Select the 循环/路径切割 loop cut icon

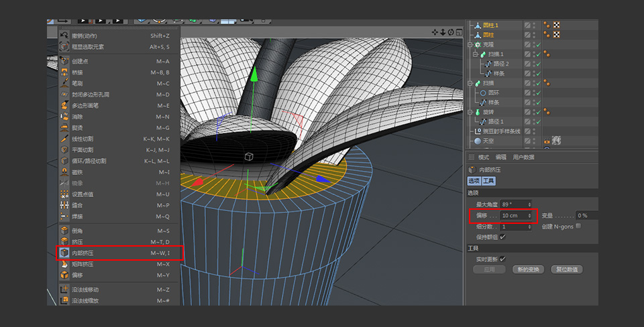64,161
